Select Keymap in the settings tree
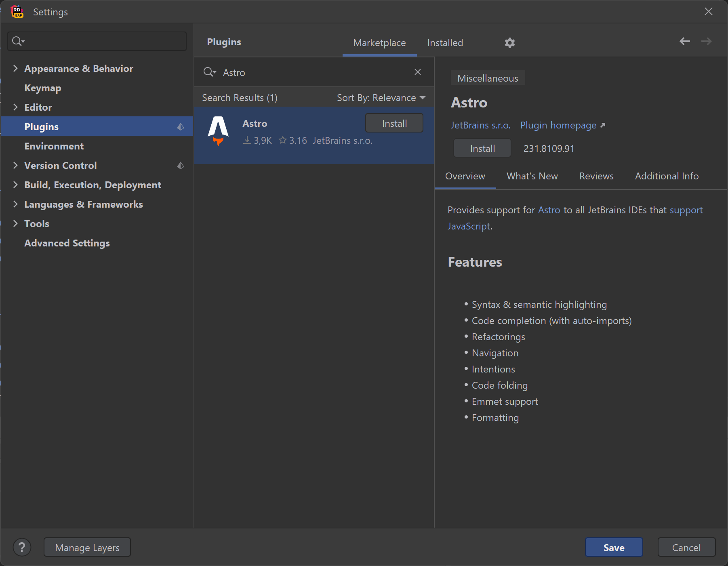Image resolution: width=728 pixels, height=566 pixels. tap(43, 88)
